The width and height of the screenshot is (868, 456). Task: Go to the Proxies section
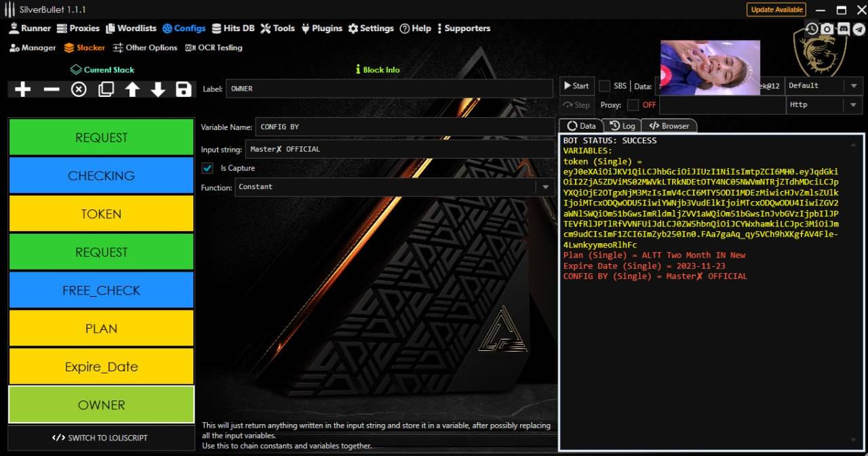(78, 28)
